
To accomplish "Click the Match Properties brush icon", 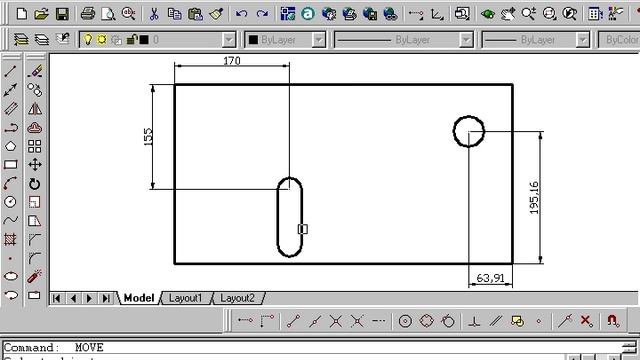I will click(x=216, y=14).
